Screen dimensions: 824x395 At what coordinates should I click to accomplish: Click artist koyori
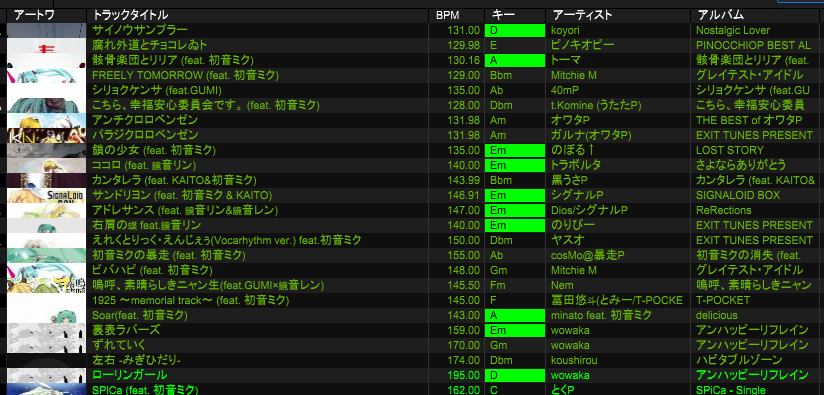pyautogui.click(x=565, y=30)
